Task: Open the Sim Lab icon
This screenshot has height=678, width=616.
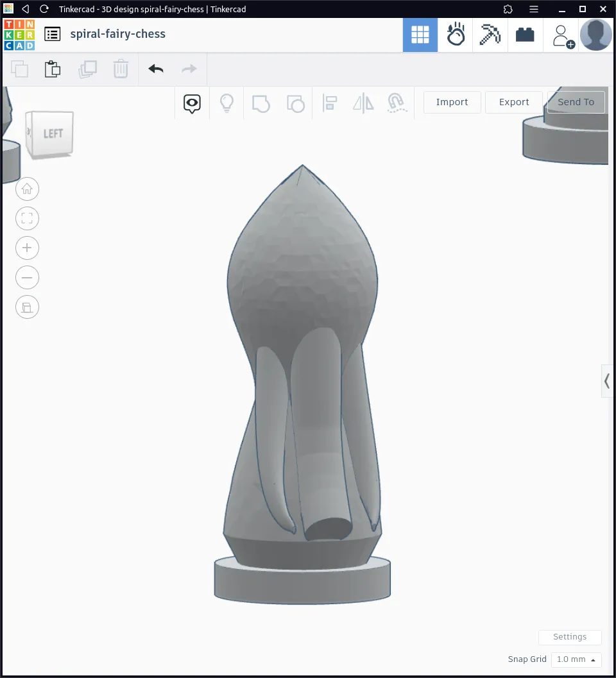Action: (456, 35)
